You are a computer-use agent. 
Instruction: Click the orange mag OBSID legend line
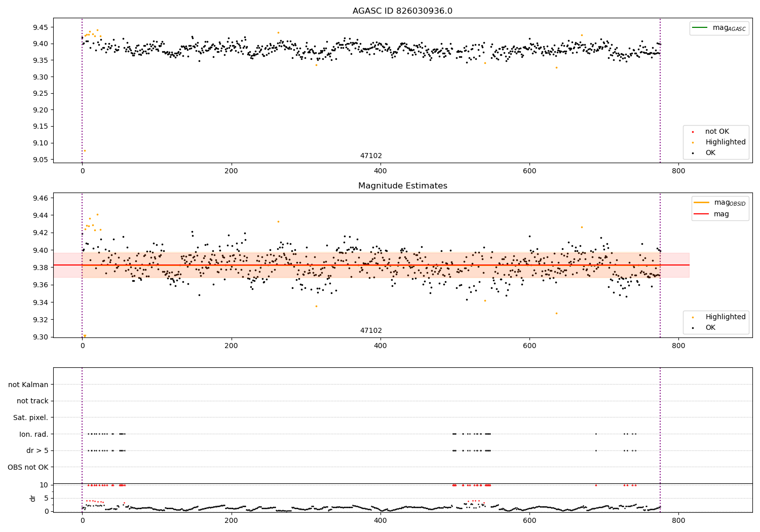702,202
